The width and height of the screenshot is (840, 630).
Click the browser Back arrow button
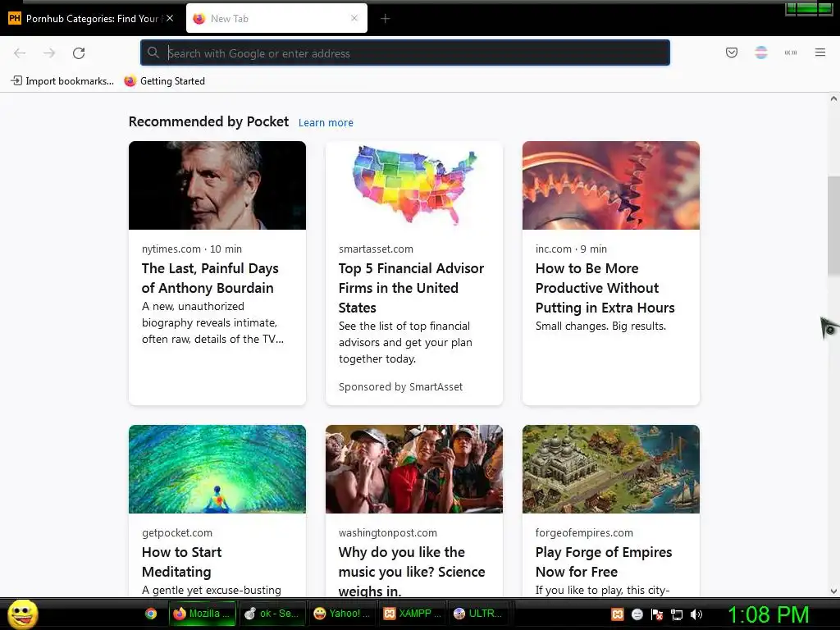coord(20,52)
